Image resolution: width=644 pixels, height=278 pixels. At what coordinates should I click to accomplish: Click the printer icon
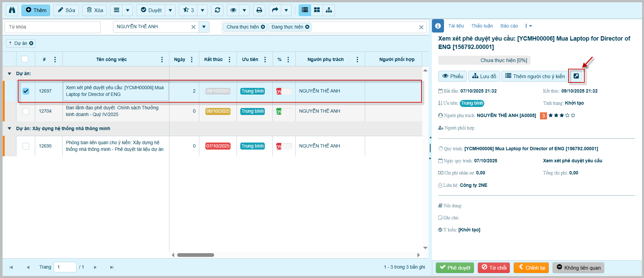[259, 10]
